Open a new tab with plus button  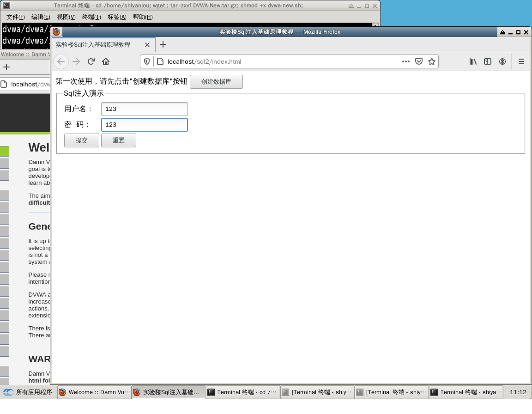[x=163, y=45]
